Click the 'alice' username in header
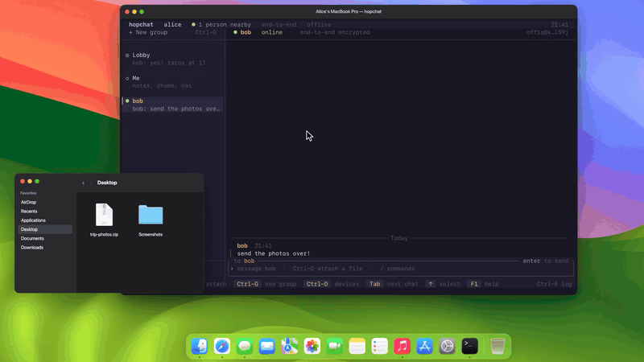The width and height of the screenshot is (644, 362). (172, 25)
